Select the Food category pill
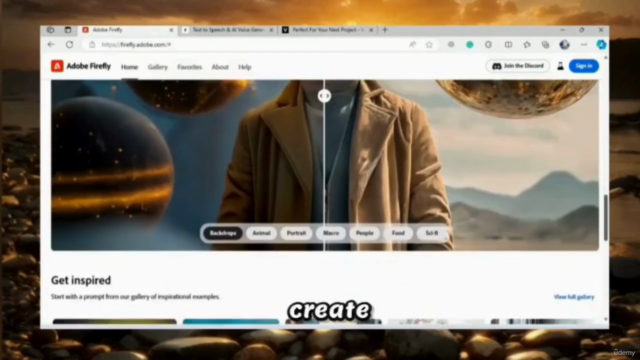Image resolution: width=640 pixels, height=360 pixels. pos(398,233)
